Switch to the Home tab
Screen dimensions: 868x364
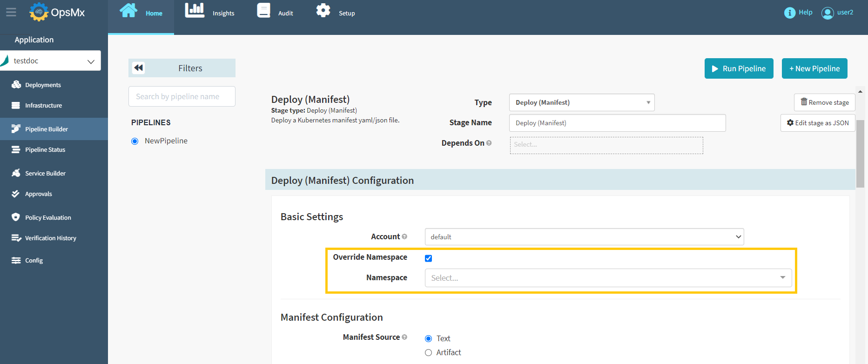[141, 13]
